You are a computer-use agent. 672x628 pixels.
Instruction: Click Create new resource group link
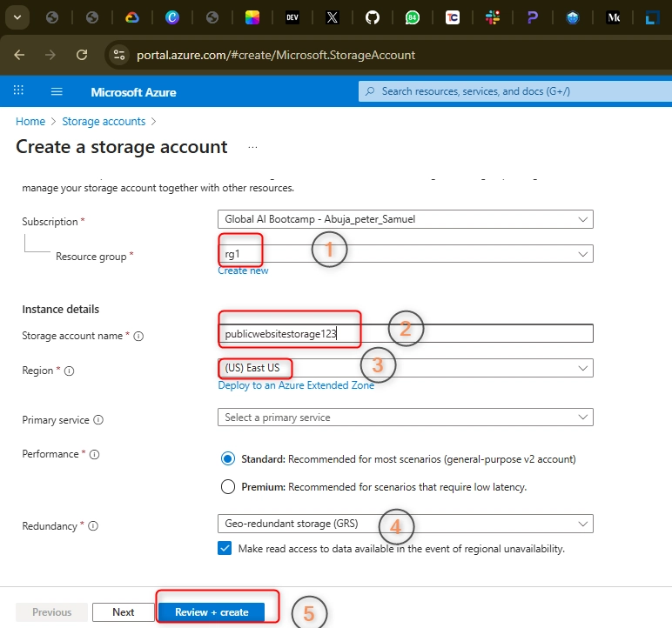coord(243,271)
